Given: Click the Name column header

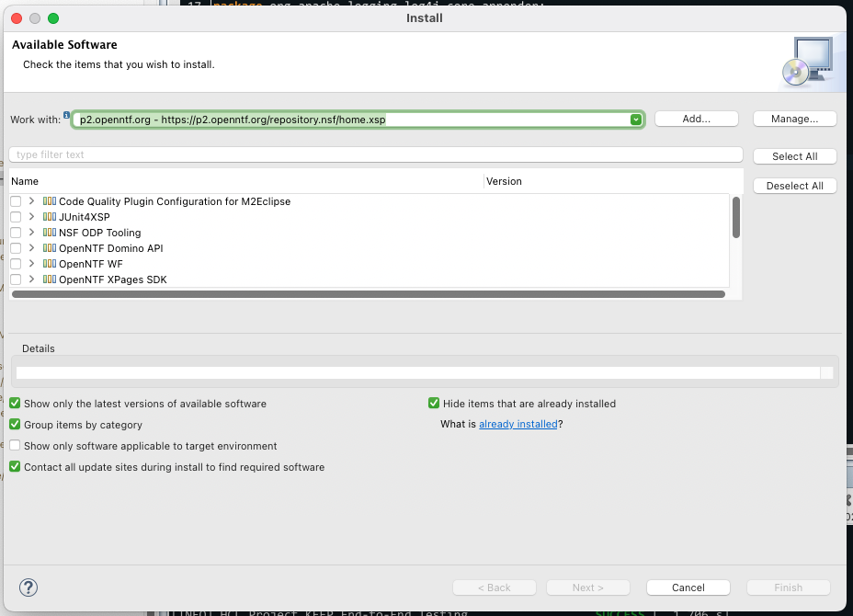Looking at the screenshot, I should (x=246, y=181).
